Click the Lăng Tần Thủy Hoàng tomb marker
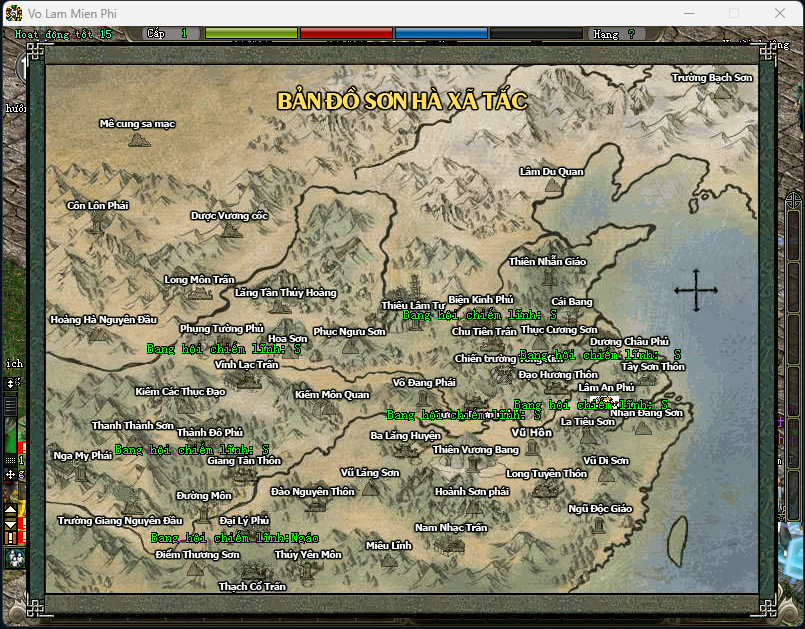Image resolution: width=805 pixels, height=629 pixels. pyautogui.click(x=280, y=307)
